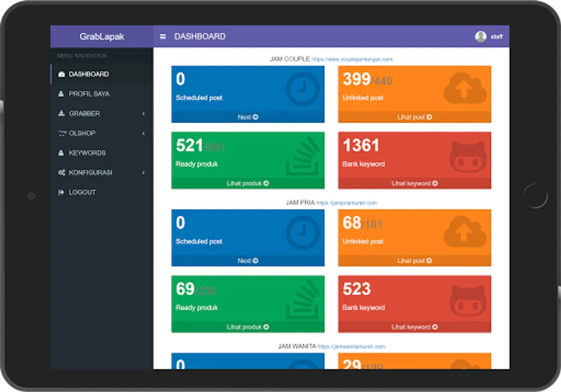Open the jampriamurah.com link
The image size is (561, 392).
[347, 203]
